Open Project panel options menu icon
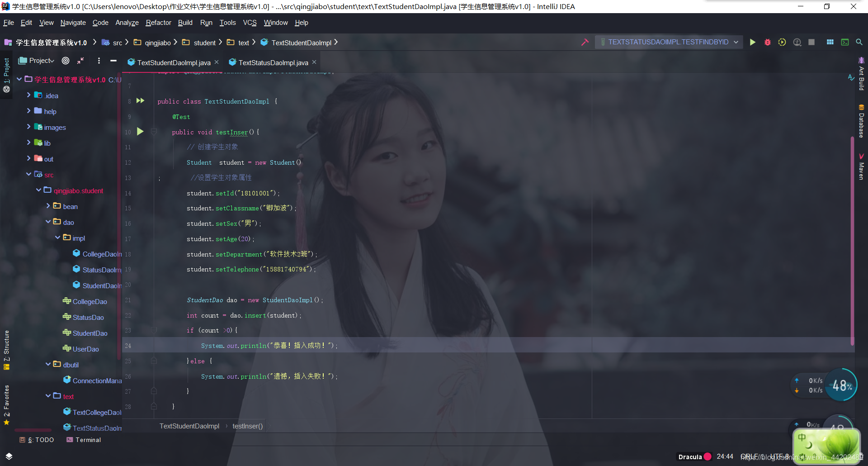Image resolution: width=868 pixels, height=466 pixels. pos(99,61)
